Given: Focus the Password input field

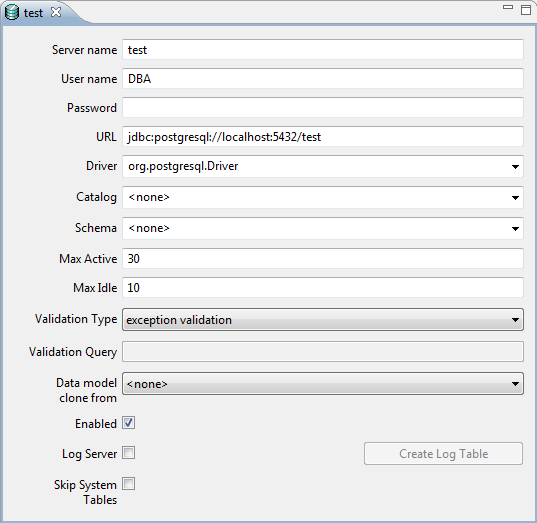Looking at the screenshot, I should [x=323, y=108].
